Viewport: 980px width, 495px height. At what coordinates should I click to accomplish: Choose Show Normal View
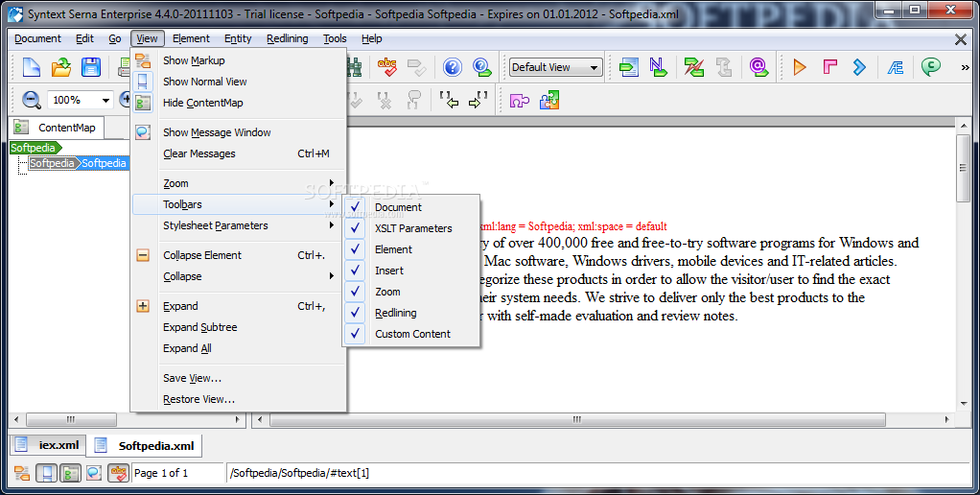(x=238, y=82)
